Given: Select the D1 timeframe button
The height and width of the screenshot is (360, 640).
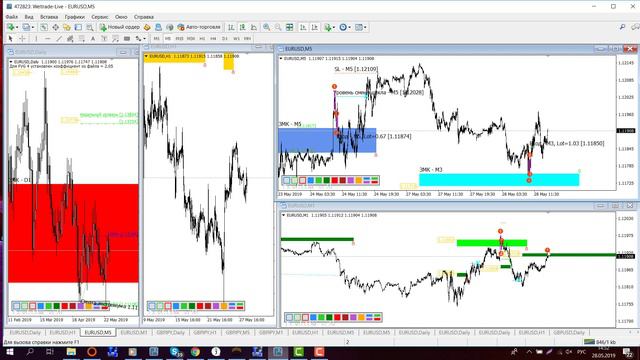Looking at the screenshot, I should [x=224, y=39].
